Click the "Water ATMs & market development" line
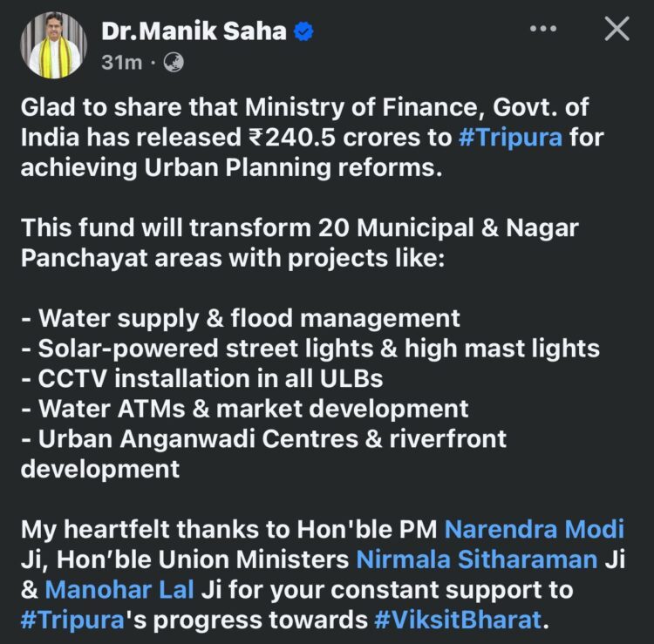654x644 pixels. point(245,408)
